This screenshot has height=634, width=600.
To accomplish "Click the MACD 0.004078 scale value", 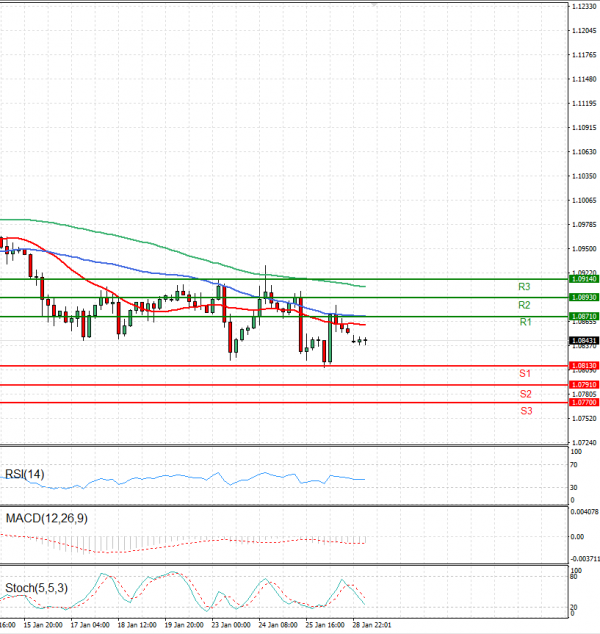I will (584, 512).
